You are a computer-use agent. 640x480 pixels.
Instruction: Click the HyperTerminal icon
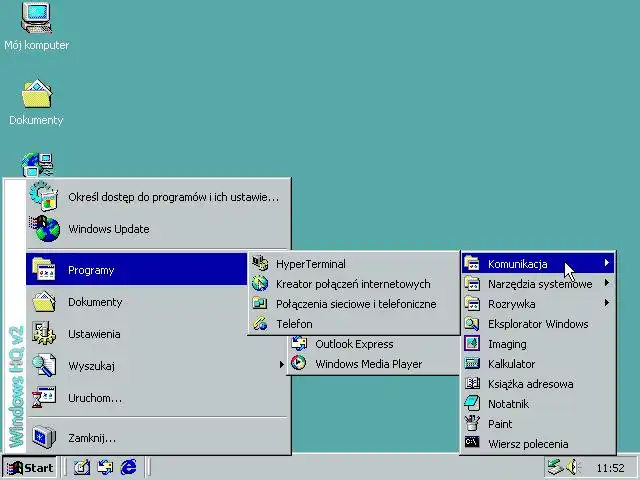[x=260, y=263]
